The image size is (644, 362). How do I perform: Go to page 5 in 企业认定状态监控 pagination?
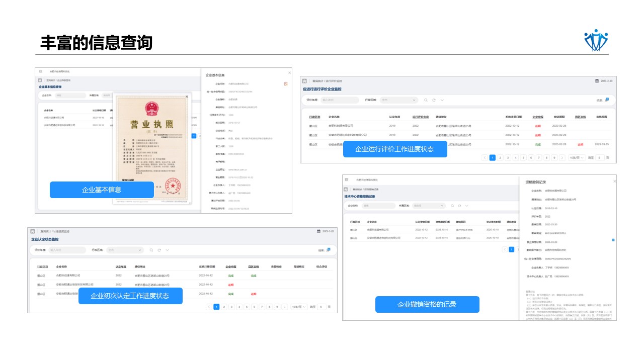[247, 307]
